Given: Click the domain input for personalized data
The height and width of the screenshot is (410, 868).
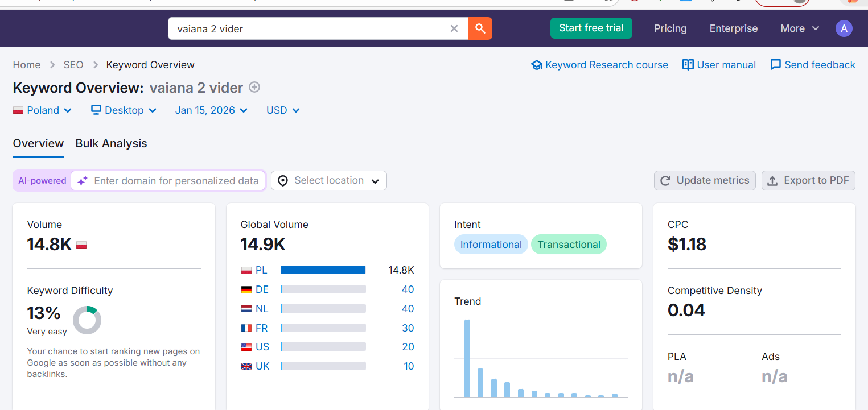Looking at the screenshot, I should (175, 181).
